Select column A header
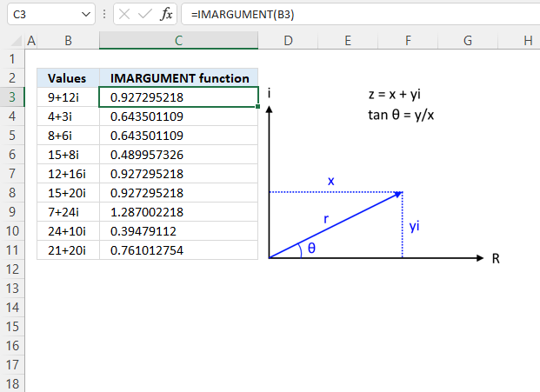 (x=31, y=41)
